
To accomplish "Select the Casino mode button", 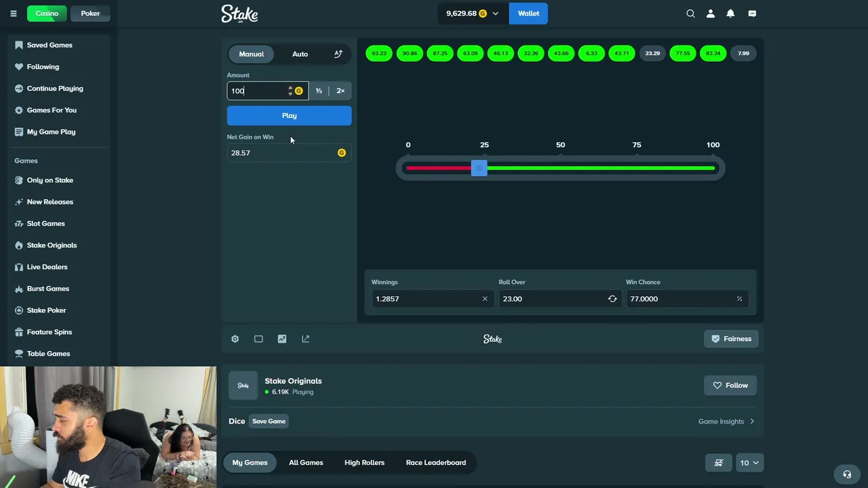I will coord(47,14).
